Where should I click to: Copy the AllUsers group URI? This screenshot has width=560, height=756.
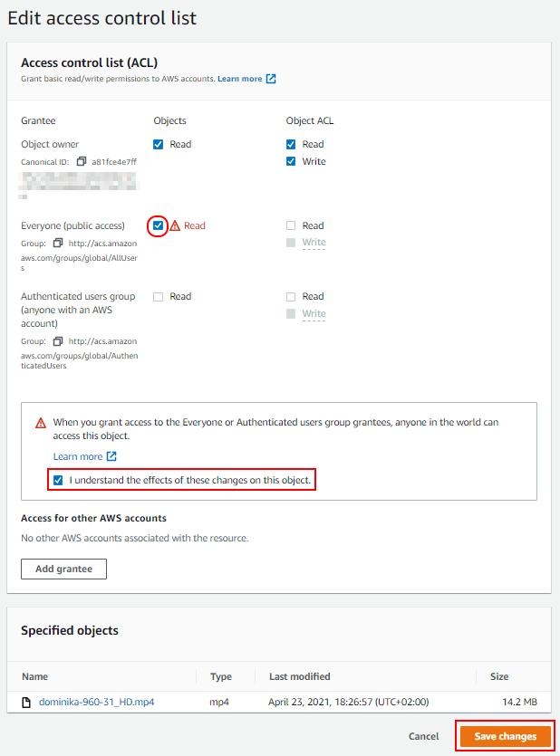tap(58, 243)
